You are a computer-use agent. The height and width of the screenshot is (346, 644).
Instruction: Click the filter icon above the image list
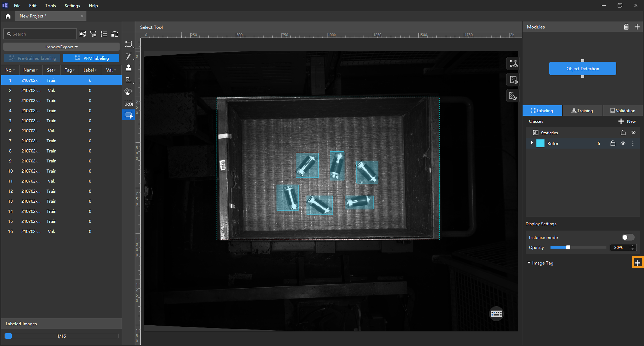pos(93,34)
